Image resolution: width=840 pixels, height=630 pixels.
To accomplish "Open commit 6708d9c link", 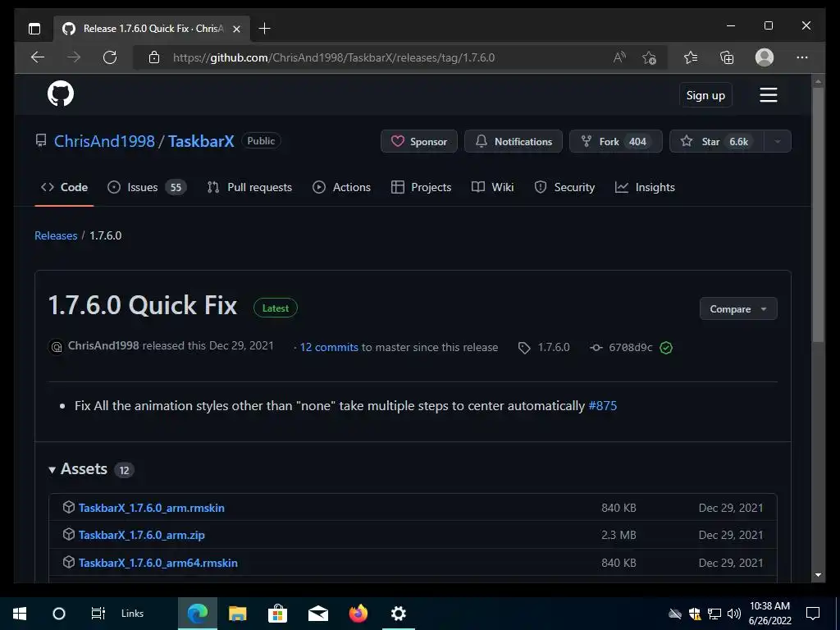I will 631,348.
